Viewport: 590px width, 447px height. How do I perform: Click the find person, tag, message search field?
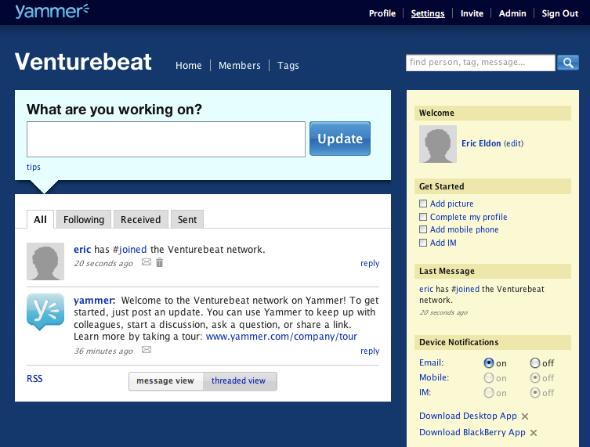pyautogui.click(x=480, y=62)
